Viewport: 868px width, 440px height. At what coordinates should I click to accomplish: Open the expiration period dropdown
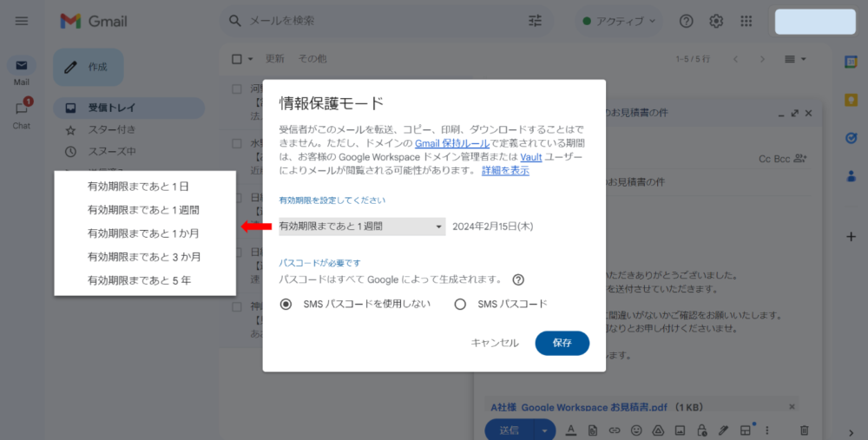[x=362, y=227]
